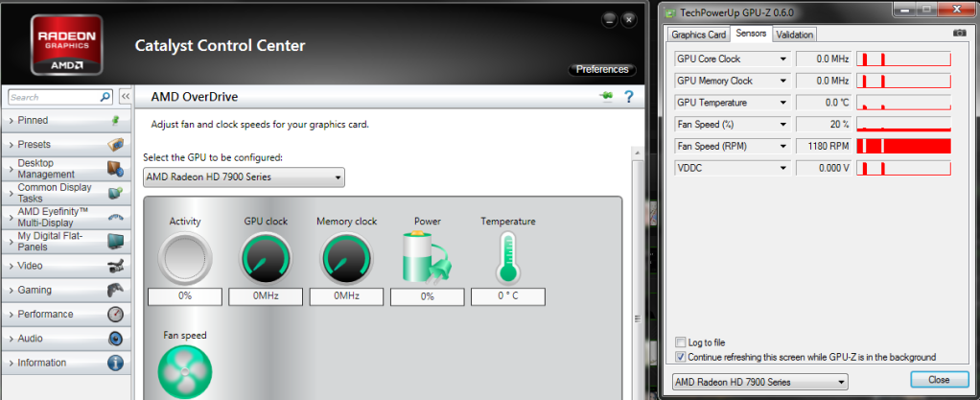Collapse the sidebar with the double-arrow button
Screen dimensions: 980x400
(x=125, y=97)
